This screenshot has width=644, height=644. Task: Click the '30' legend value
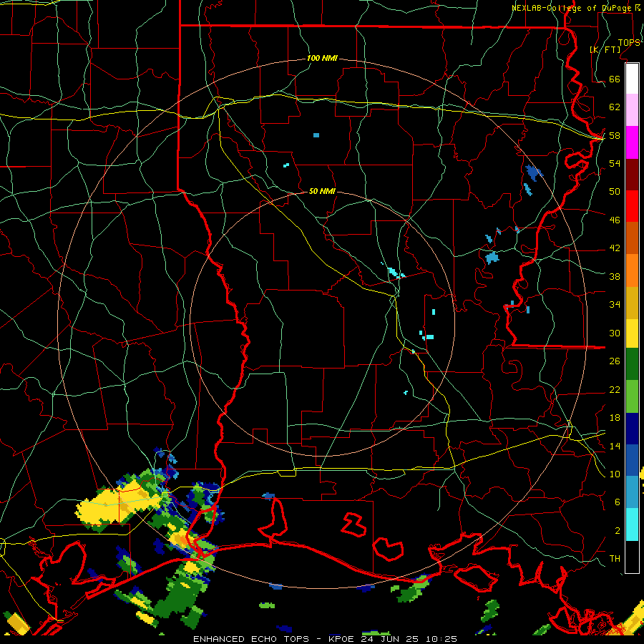[x=615, y=333]
